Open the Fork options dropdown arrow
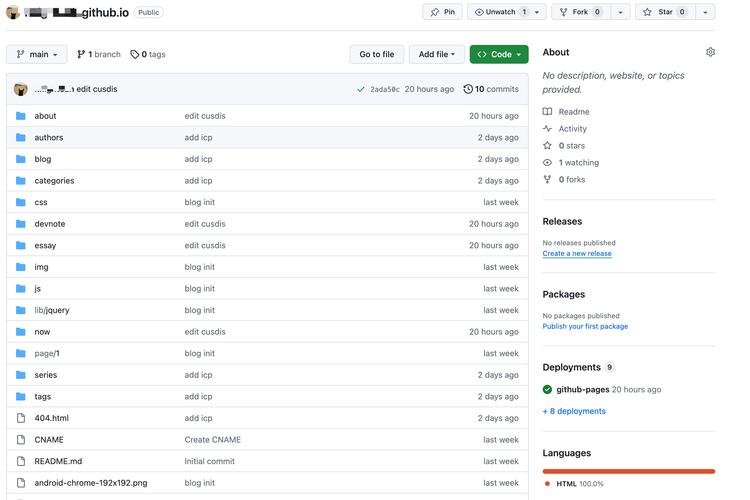This screenshot has height=500, width=750. pyautogui.click(x=620, y=12)
